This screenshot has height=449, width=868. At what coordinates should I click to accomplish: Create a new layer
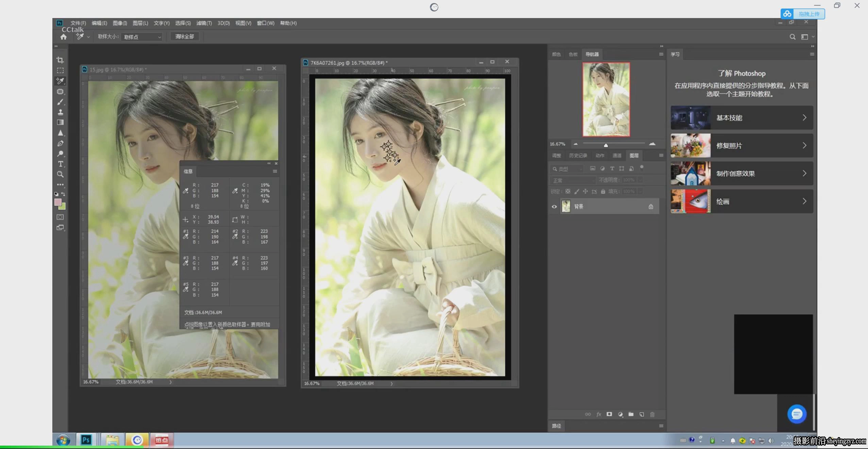[x=641, y=414]
